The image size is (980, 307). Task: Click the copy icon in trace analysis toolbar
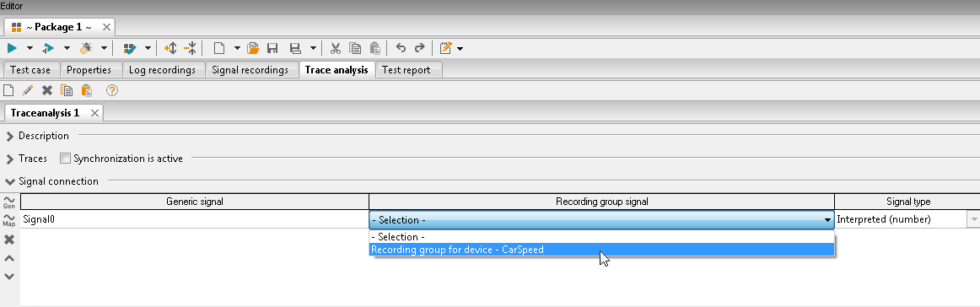click(x=67, y=90)
